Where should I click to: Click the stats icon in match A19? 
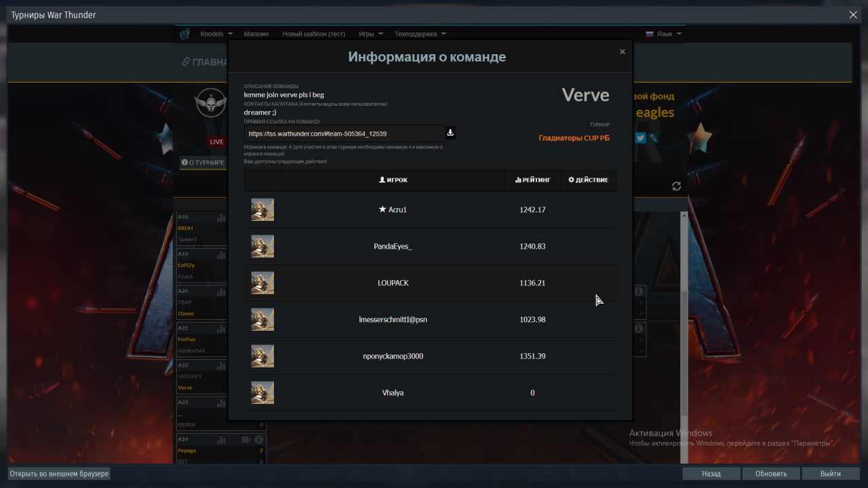[221, 254]
